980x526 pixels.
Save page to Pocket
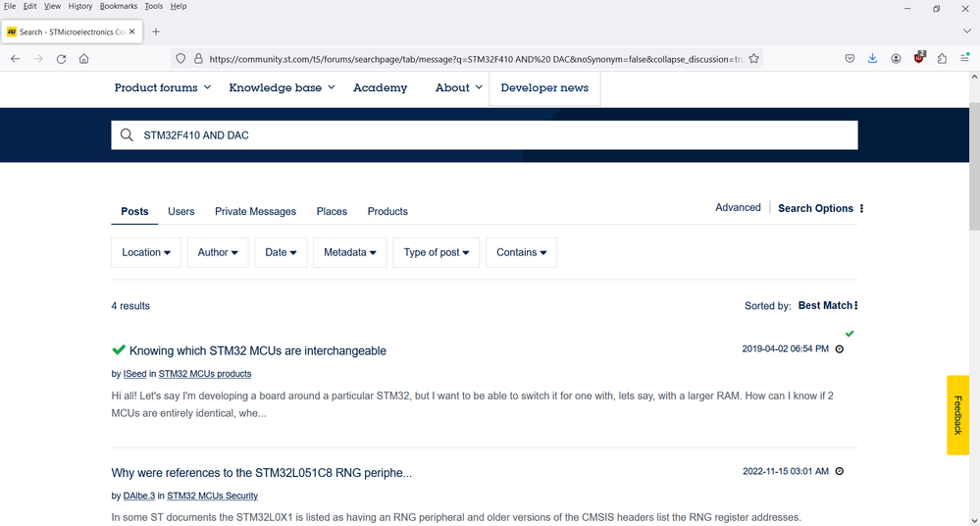pos(850,59)
